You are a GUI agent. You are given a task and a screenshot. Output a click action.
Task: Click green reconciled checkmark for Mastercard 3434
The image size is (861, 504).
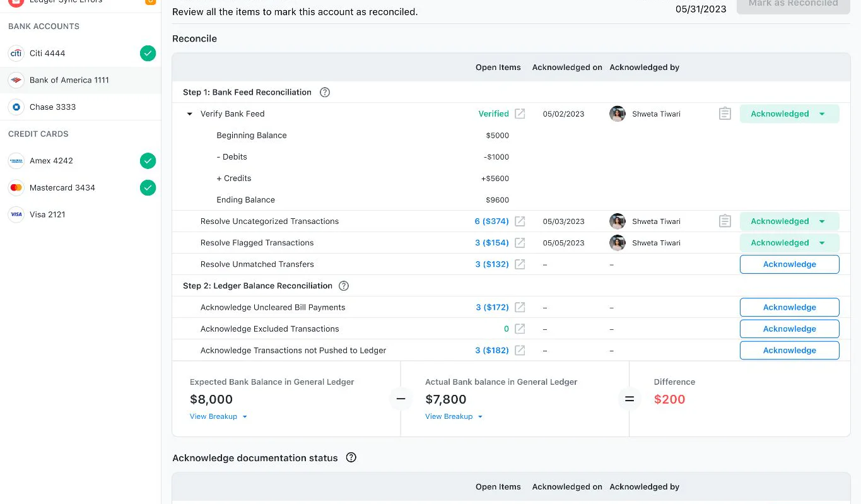[148, 188]
